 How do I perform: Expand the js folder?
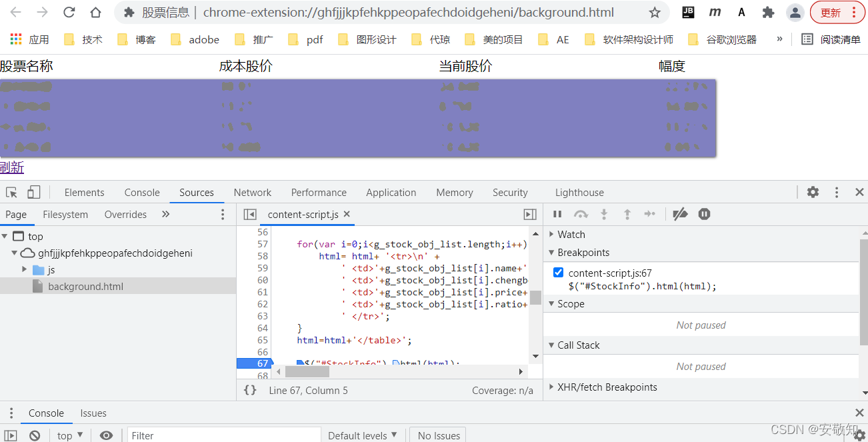pos(25,269)
